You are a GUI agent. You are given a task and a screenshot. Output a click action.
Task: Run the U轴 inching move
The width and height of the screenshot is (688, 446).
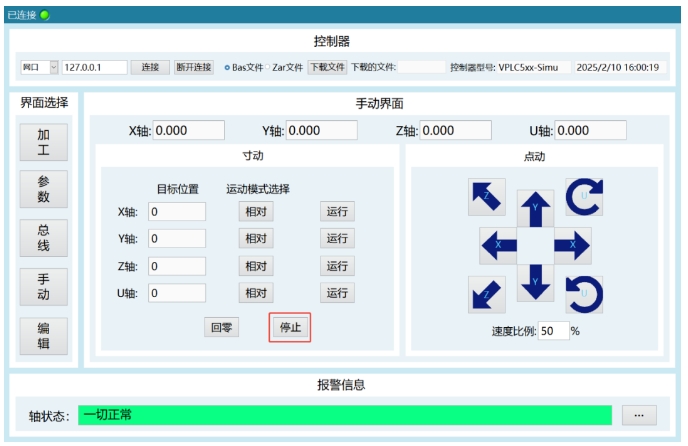[337, 293]
